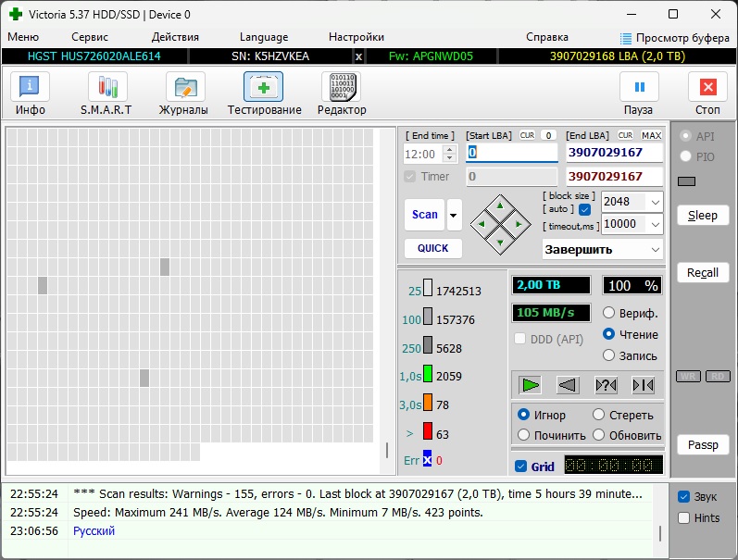738x560 pixels.
Task: Click the Recall button
Action: 703,272
